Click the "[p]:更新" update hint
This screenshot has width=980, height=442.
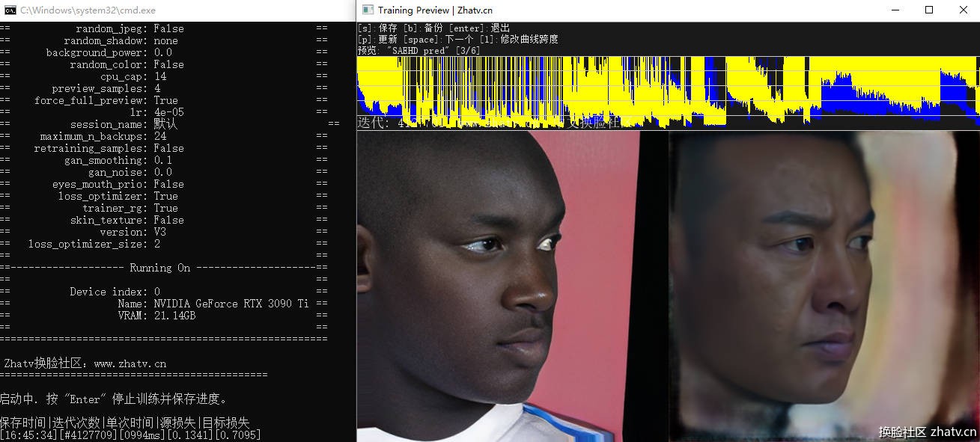point(377,40)
